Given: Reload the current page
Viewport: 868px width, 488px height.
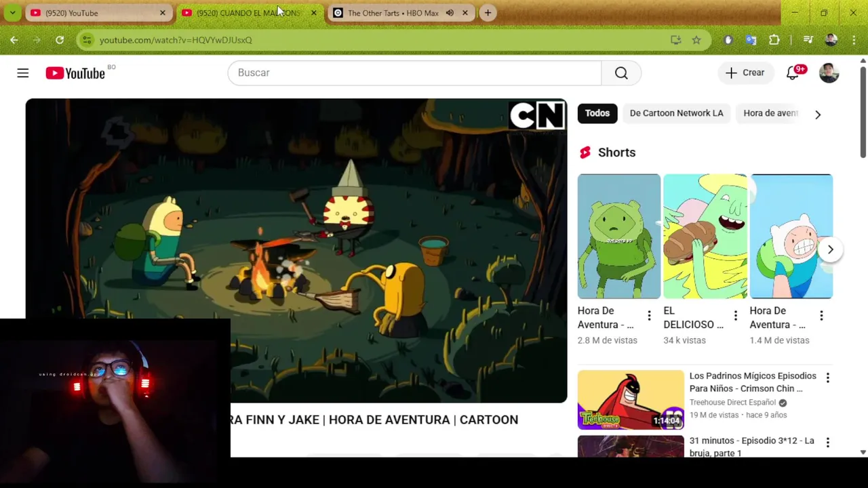Looking at the screenshot, I should click(x=60, y=40).
